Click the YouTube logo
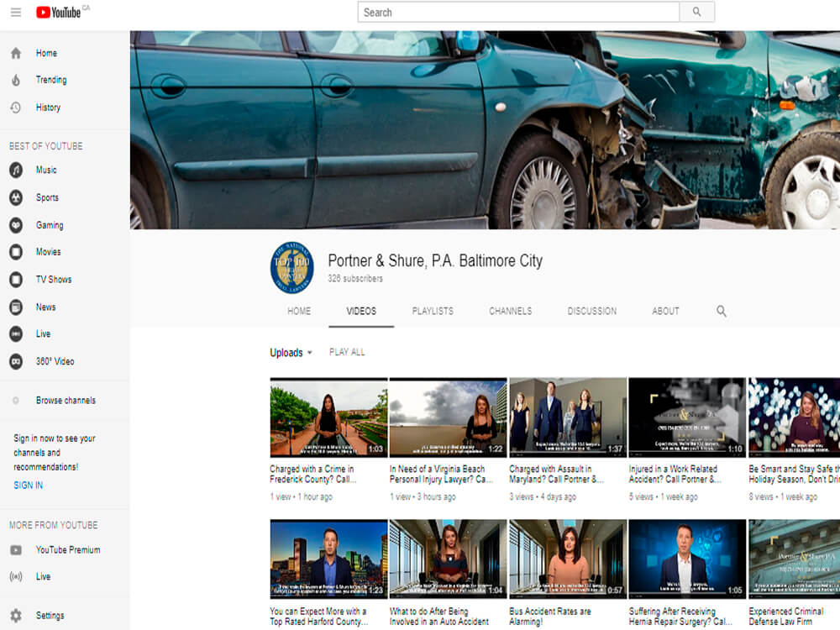840x630 pixels. (x=59, y=13)
